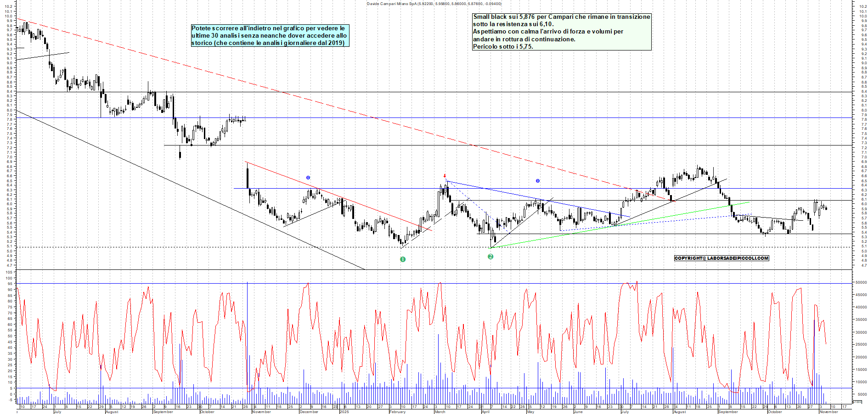Click the green circled number 2 marker near April

click(490, 257)
